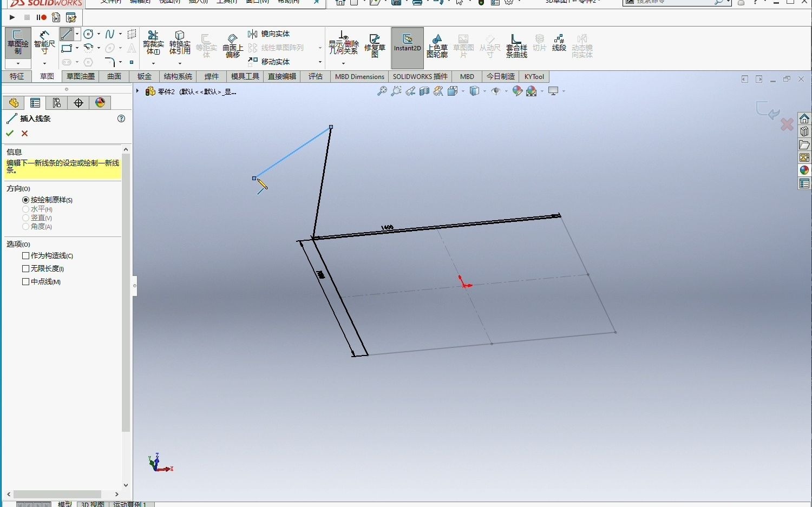The height and width of the screenshot is (507, 812).
Task: Click the macro Play button
Action: coord(12,17)
